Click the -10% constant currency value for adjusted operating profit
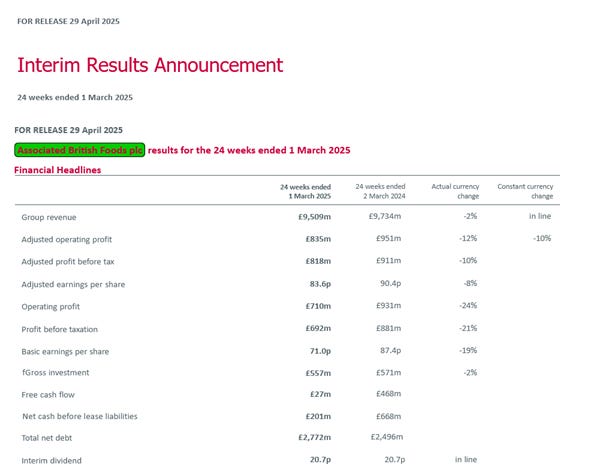The height and width of the screenshot is (470, 602). coord(542,238)
